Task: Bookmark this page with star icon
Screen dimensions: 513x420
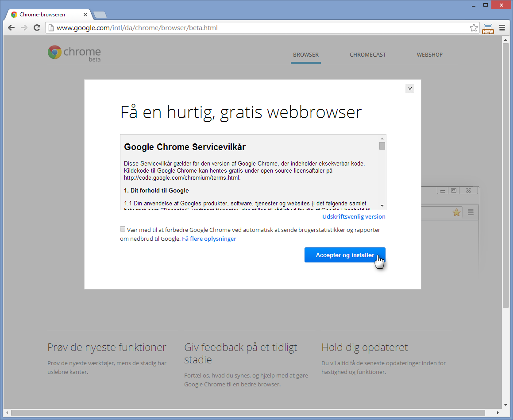Action: [x=474, y=28]
